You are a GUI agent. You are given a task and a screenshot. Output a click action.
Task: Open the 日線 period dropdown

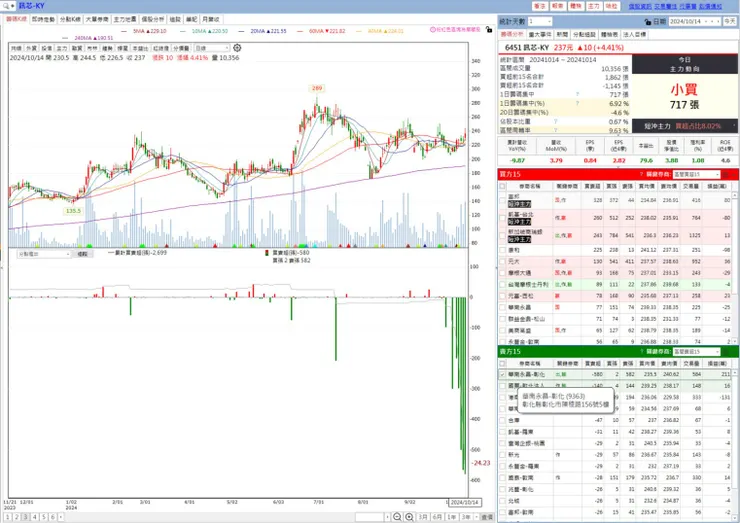click(212, 48)
